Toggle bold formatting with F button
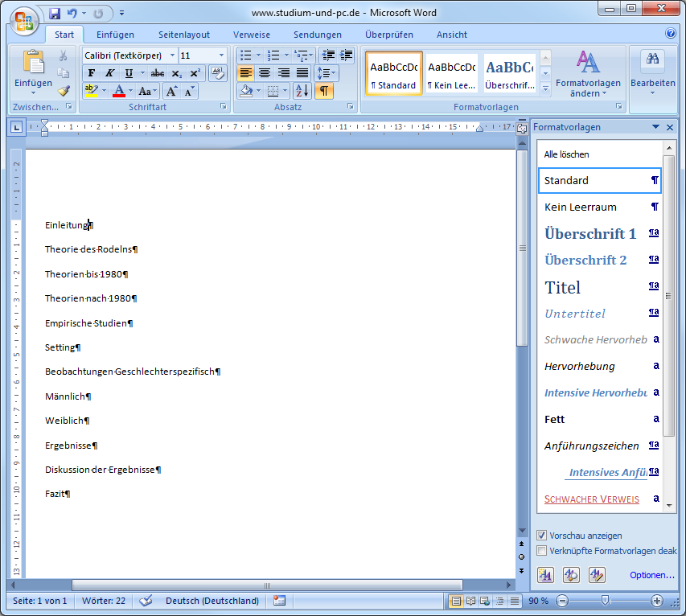The width and height of the screenshot is (686, 616). (x=92, y=73)
